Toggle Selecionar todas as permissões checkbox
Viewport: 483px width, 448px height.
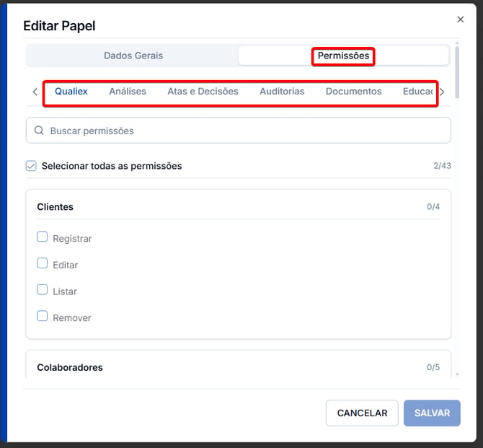pos(31,166)
